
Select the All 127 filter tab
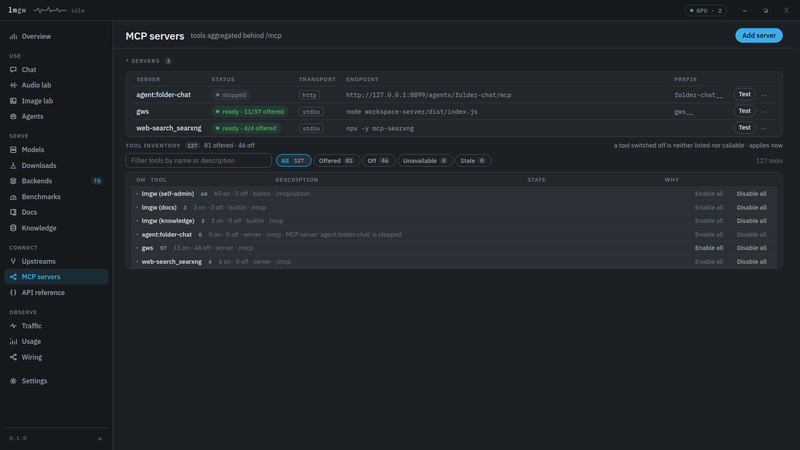293,161
